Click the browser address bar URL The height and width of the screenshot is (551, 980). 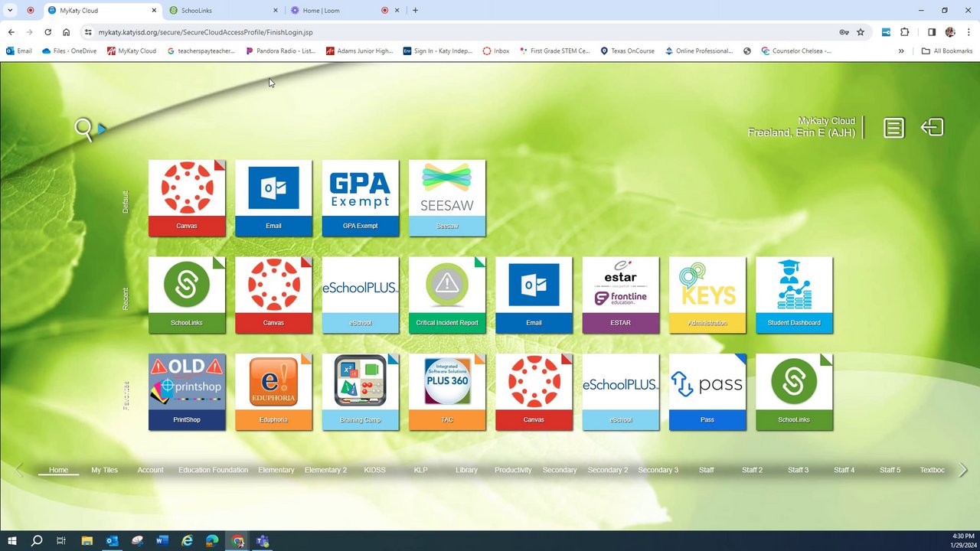tap(205, 32)
